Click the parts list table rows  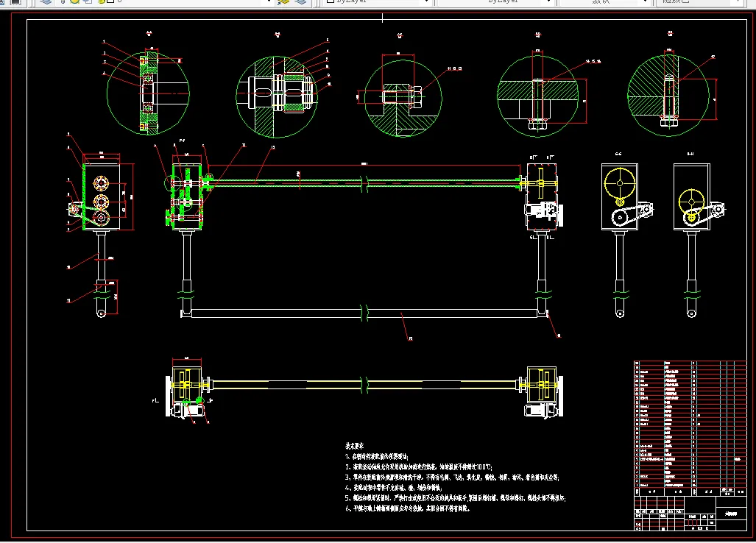690,424
